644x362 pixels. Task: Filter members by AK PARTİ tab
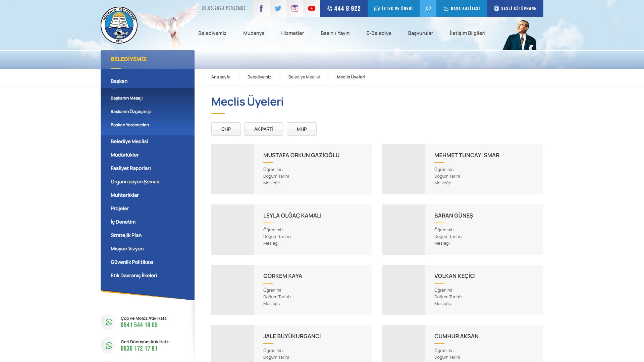[264, 129]
